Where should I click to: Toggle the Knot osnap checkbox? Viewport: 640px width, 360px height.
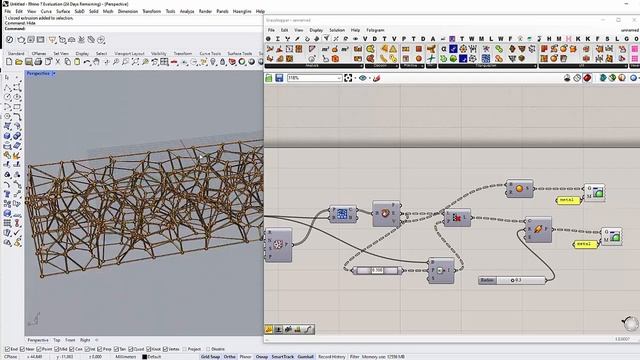pos(149,349)
